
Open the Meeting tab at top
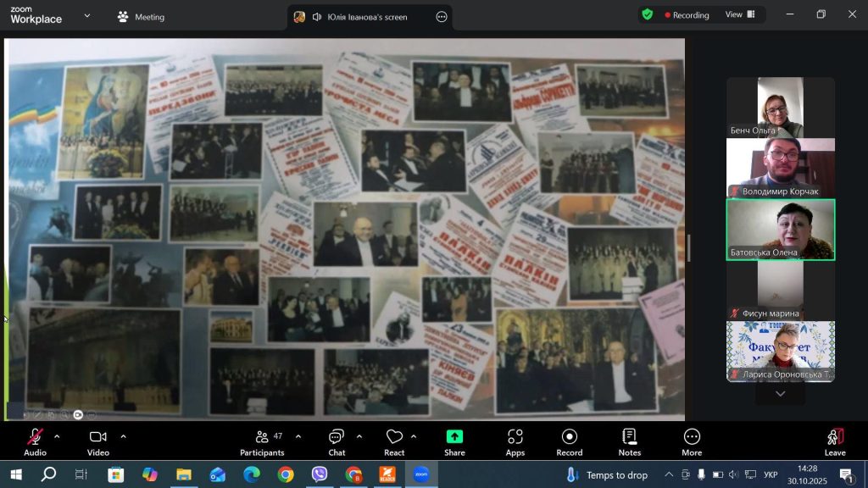[142, 17]
